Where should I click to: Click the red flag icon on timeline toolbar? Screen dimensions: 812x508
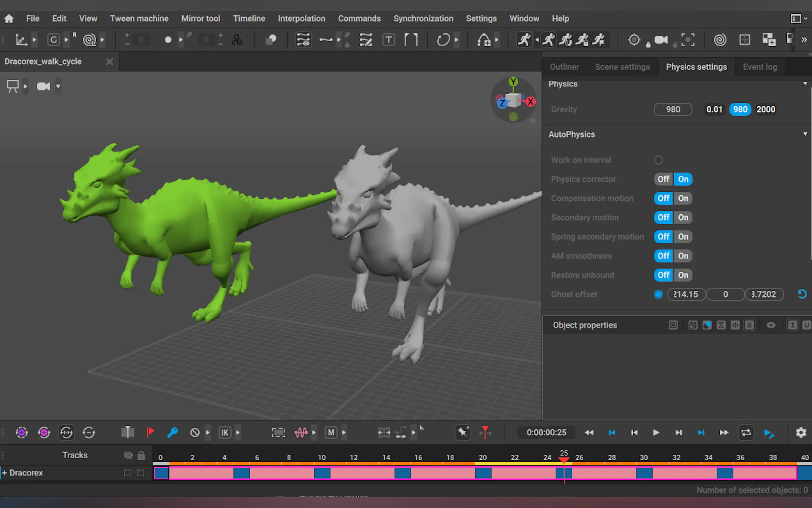tap(150, 432)
